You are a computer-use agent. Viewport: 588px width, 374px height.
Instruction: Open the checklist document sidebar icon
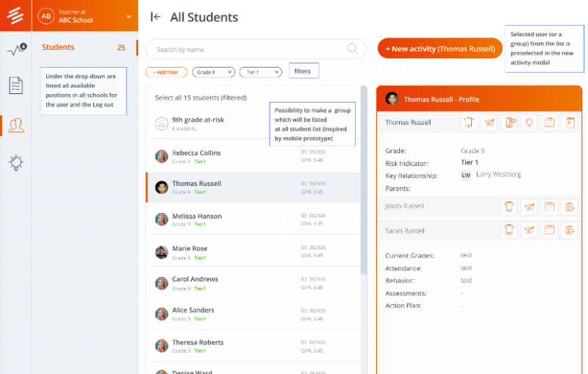15,85
